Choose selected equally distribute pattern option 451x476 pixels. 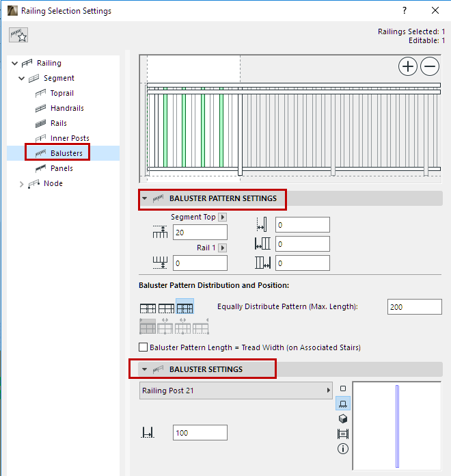point(184,306)
